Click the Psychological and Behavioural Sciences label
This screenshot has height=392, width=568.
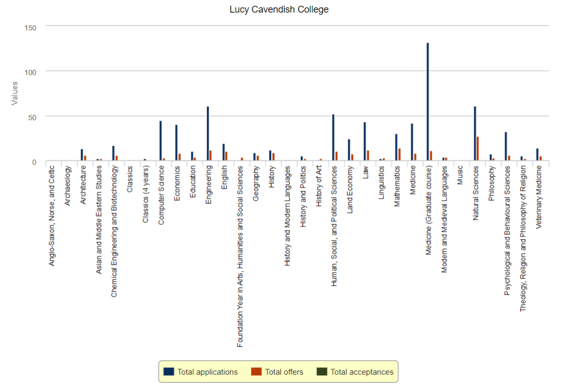[x=507, y=231]
